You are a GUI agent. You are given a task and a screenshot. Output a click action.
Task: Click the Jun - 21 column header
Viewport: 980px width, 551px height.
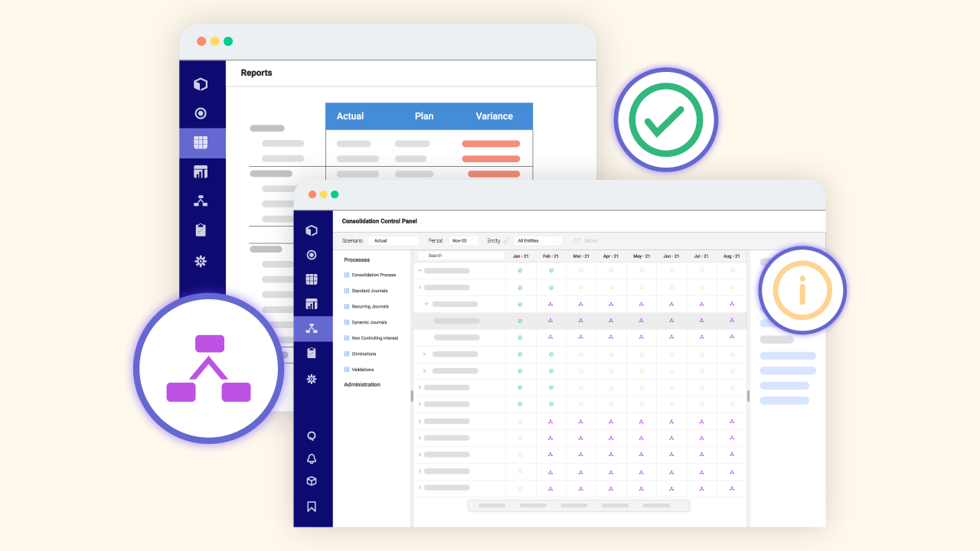(671, 256)
